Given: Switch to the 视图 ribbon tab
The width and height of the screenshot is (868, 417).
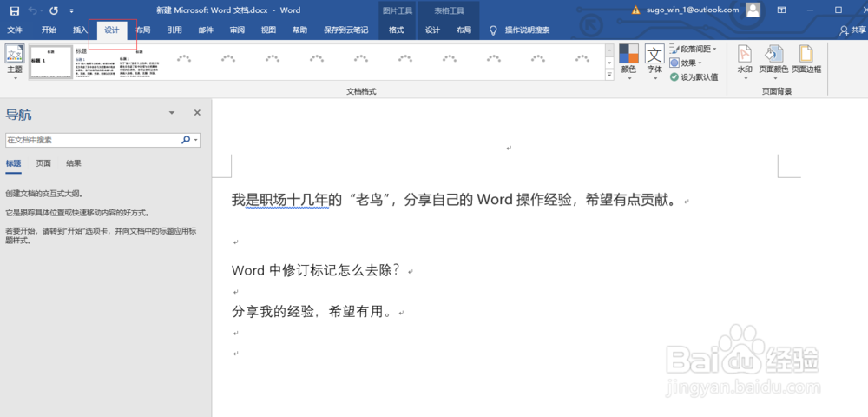Looking at the screenshot, I should (268, 30).
